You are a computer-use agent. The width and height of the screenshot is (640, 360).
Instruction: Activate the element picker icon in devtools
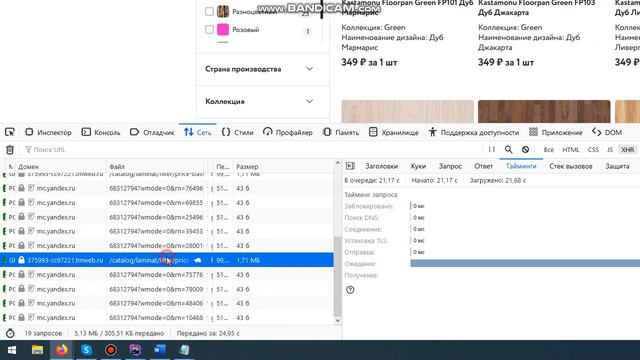(10, 132)
